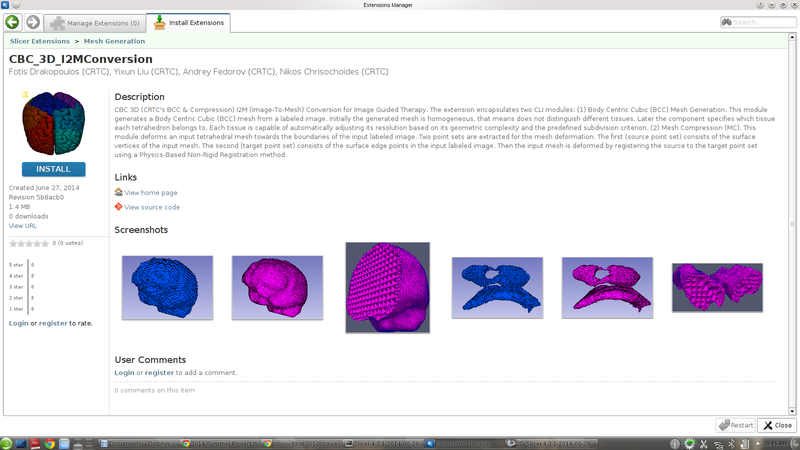The image size is (800, 450).
Task: Click the red source code diamond icon
Action: [x=119, y=207]
